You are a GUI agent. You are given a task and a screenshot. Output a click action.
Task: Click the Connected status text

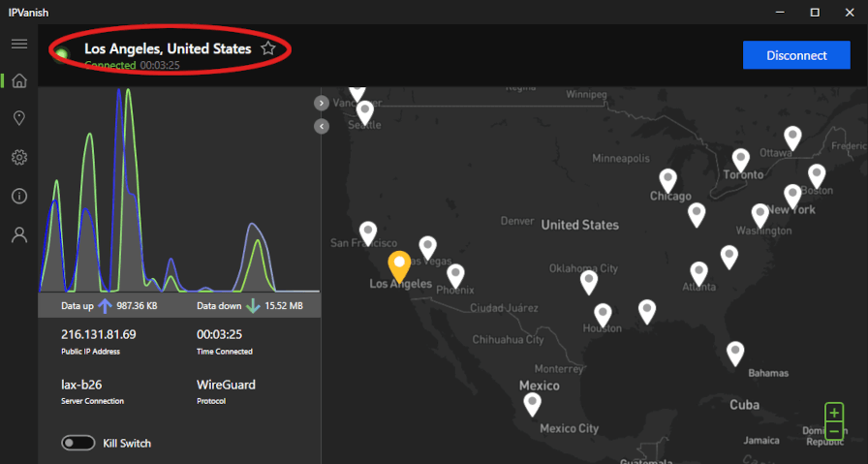point(110,65)
